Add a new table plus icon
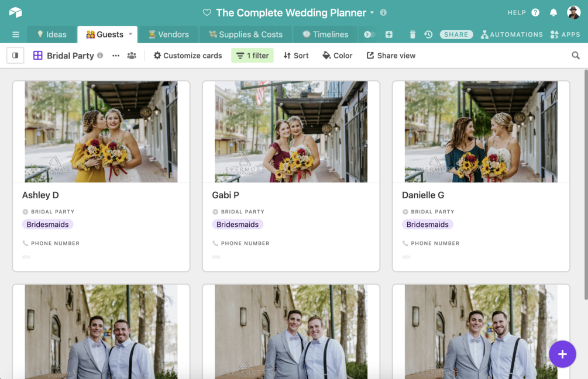This screenshot has width=588, height=379. tap(389, 35)
